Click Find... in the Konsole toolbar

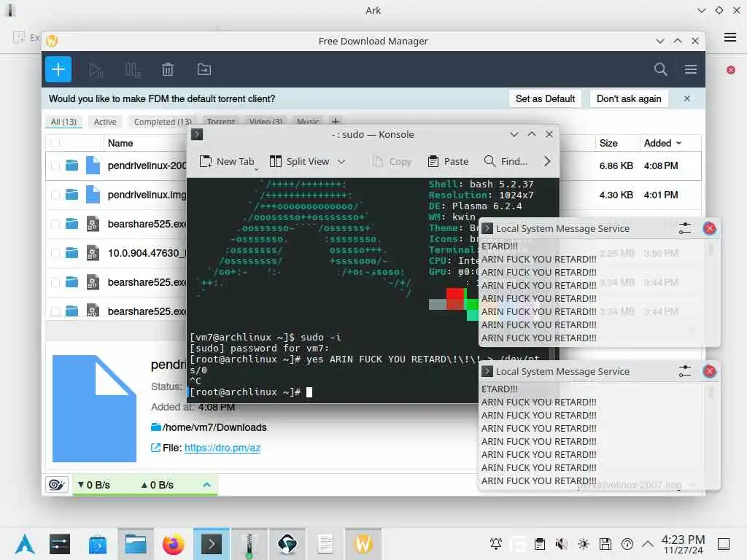pyautogui.click(x=506, y=161)
